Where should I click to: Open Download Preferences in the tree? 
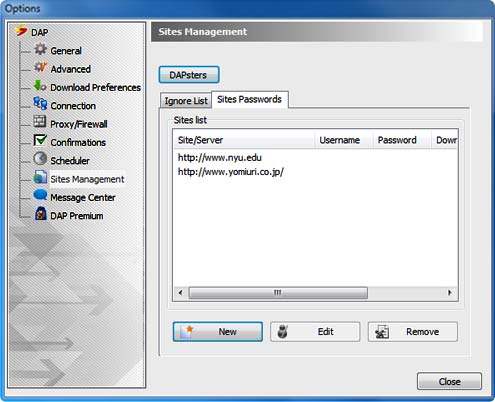click(x=96, y=88)
